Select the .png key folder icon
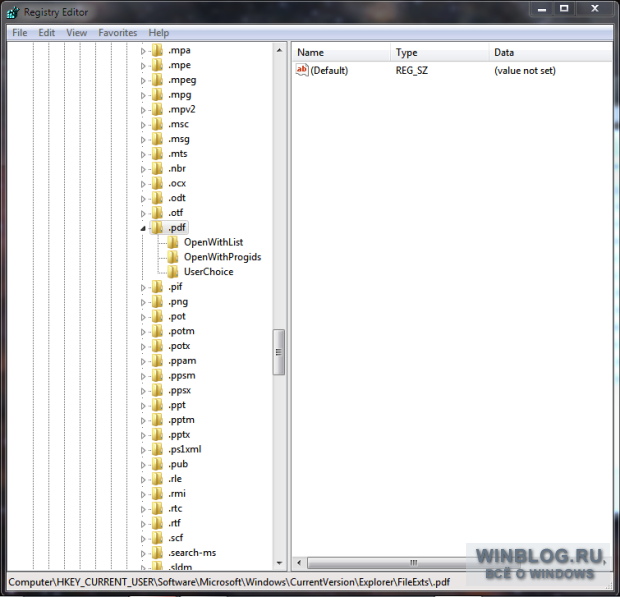This screenshot has height=597, width=620. 157,302
